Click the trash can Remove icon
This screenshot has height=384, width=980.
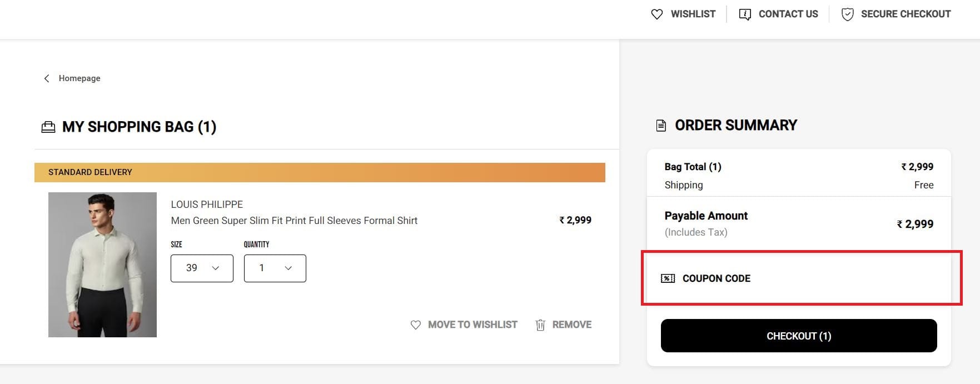(540, 325)
